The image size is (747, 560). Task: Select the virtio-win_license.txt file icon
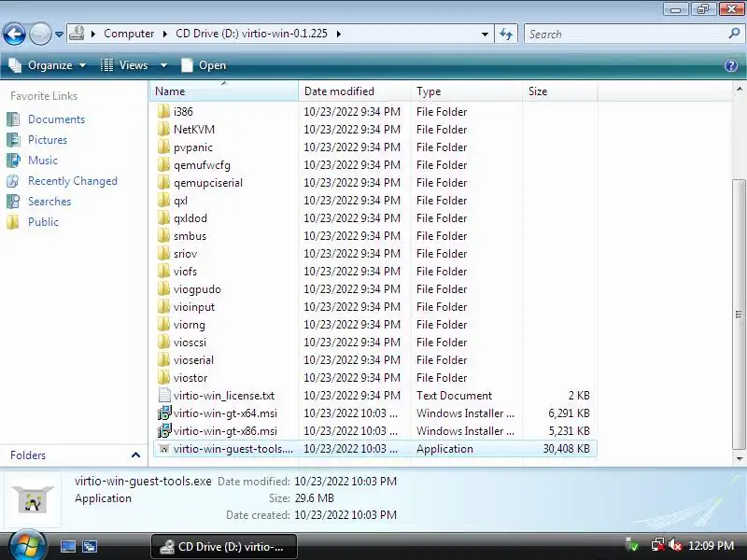[x=164, y=395]
